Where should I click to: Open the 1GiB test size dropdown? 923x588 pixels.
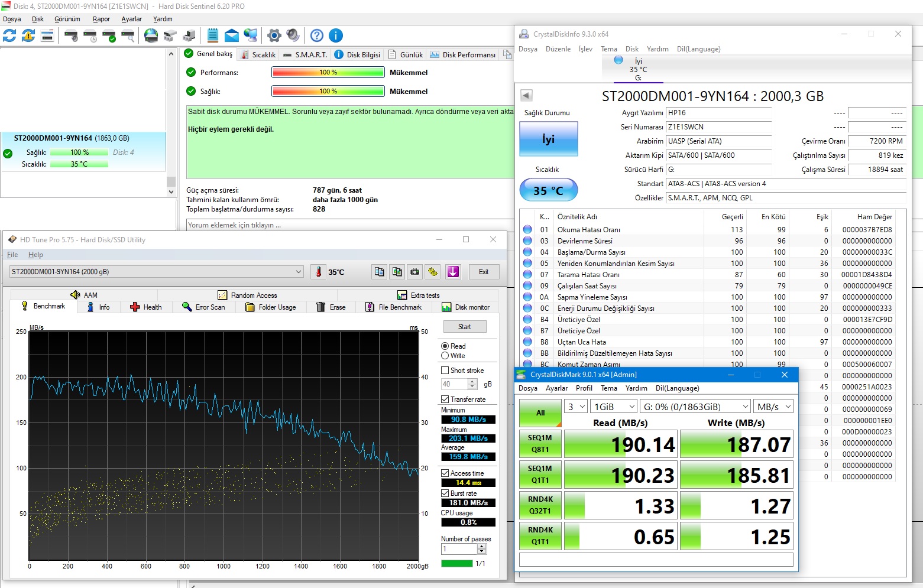pos(614,407)
